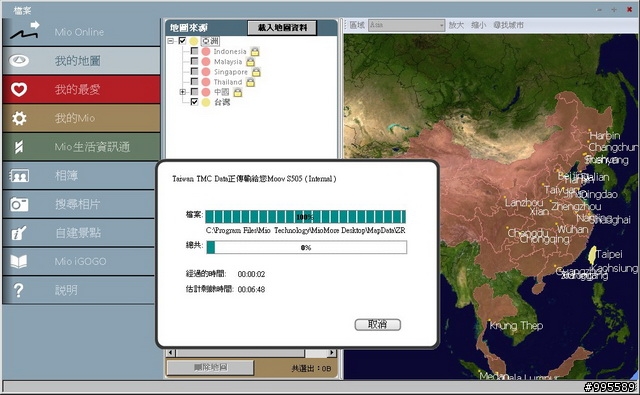Collapse the 亞洲 tree node
Image resolution: width=640 pixels, height=395 pixels.
[x=171, y=41]
